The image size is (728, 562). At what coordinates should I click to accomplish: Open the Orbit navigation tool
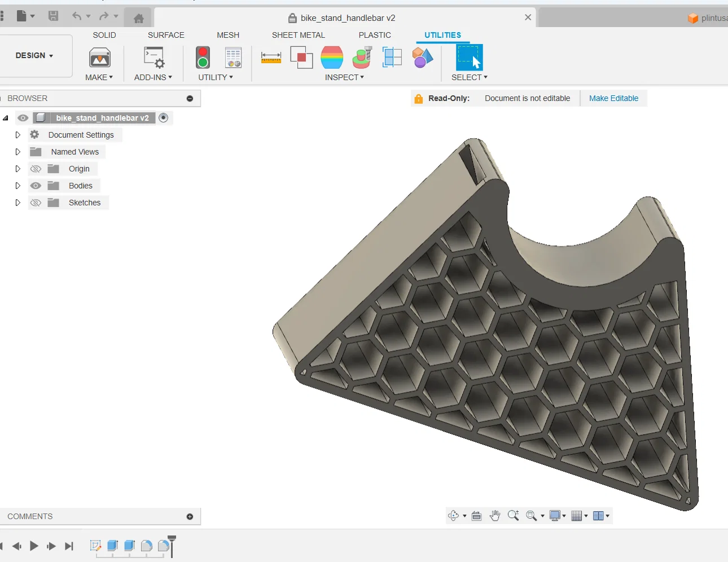tap(453, 516)
